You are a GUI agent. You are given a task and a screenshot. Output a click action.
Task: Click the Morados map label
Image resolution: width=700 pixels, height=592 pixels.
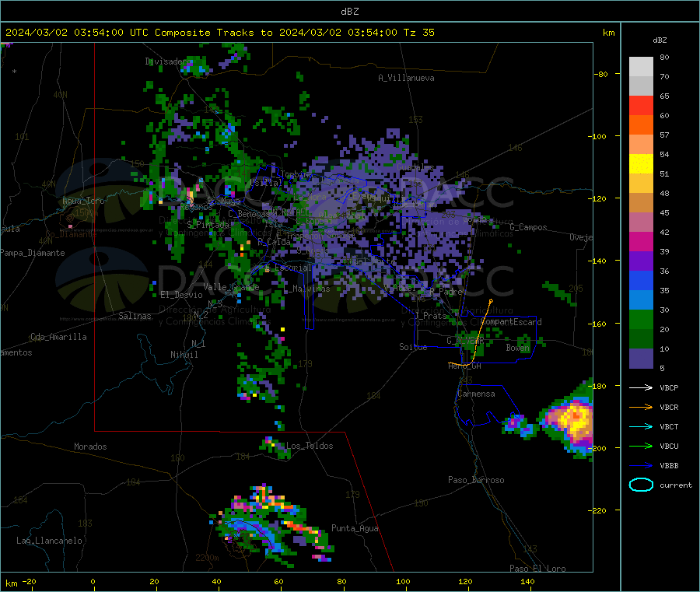pyautogui.click(x=90, y=447)
